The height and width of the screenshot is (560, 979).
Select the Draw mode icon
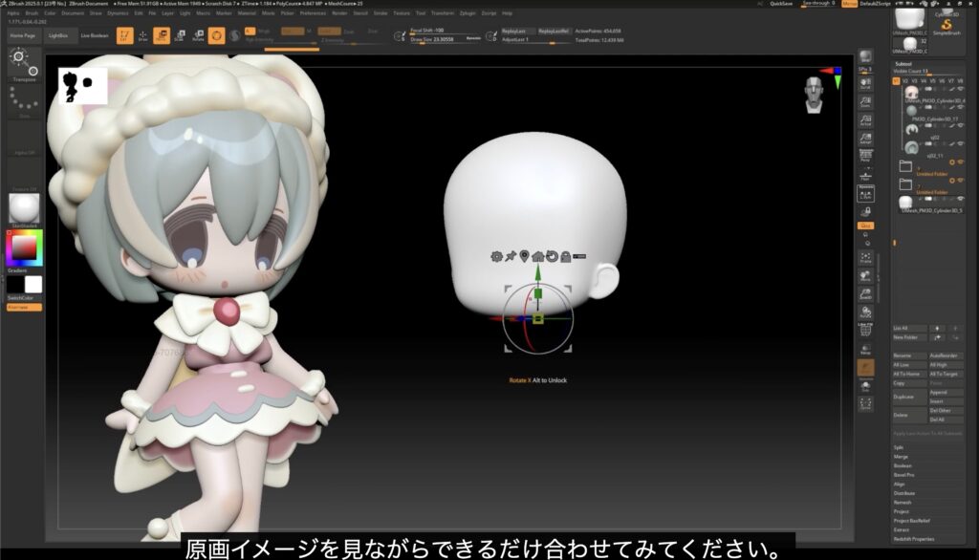pyautogui.click(x=143, y=35)
